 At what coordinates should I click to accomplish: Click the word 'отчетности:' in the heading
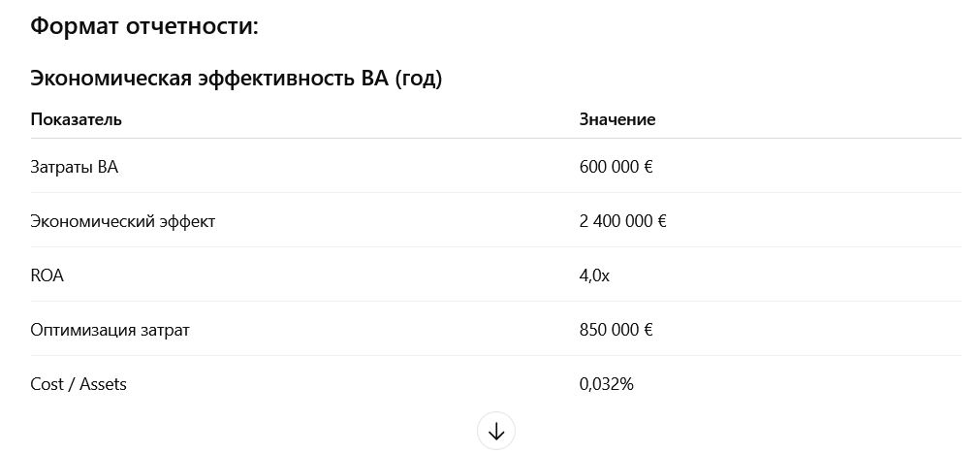(x=192, y=26)
